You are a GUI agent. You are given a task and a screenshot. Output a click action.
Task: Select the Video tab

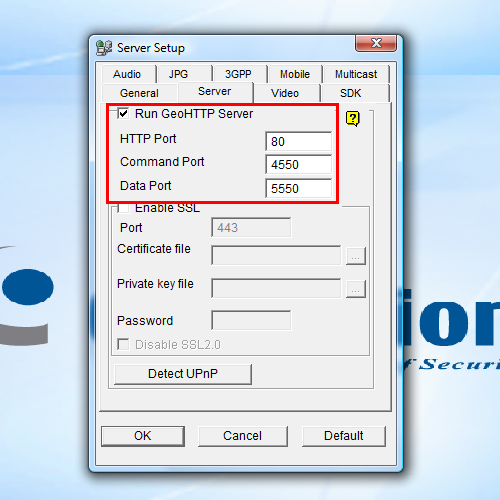point(285,93)
